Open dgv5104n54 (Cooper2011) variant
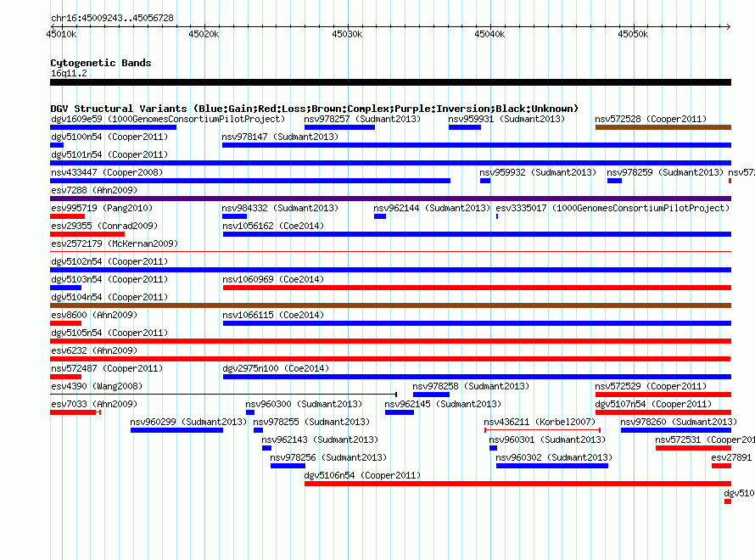Image resolution: width=755 pixels, height=560 pixels. (x=109, y=297)
